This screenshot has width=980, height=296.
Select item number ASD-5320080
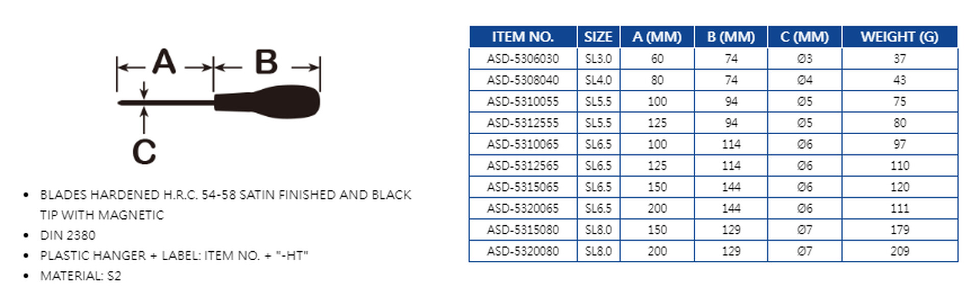click(x=523, y=251)
